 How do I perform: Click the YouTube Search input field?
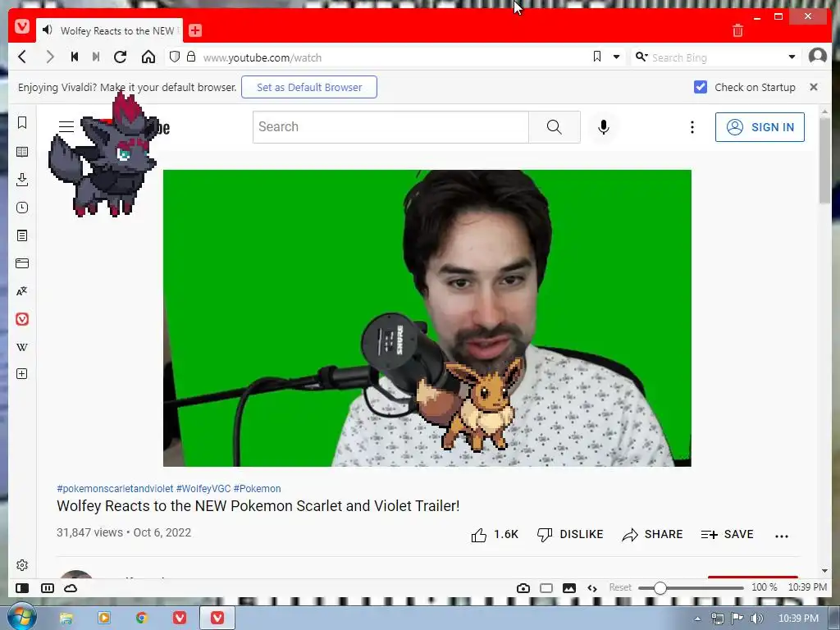(390, 127)
